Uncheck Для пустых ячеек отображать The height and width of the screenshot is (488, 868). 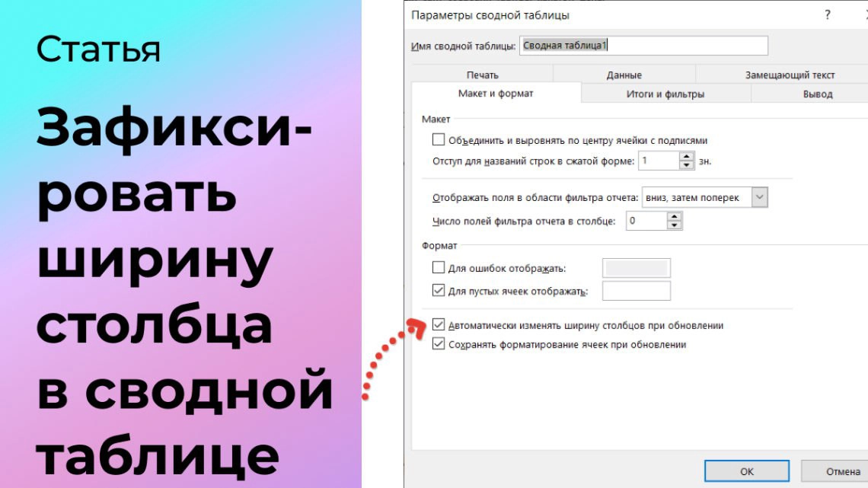(x=439, y=291)
